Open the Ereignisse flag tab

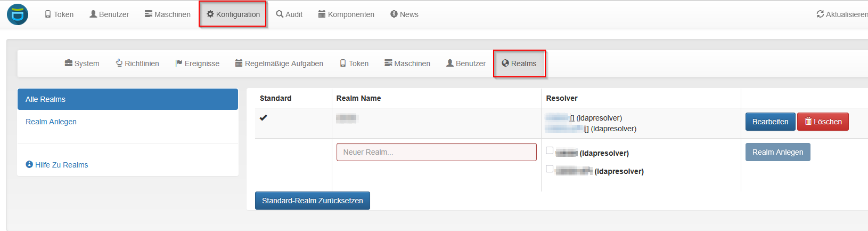coord(197,63)
